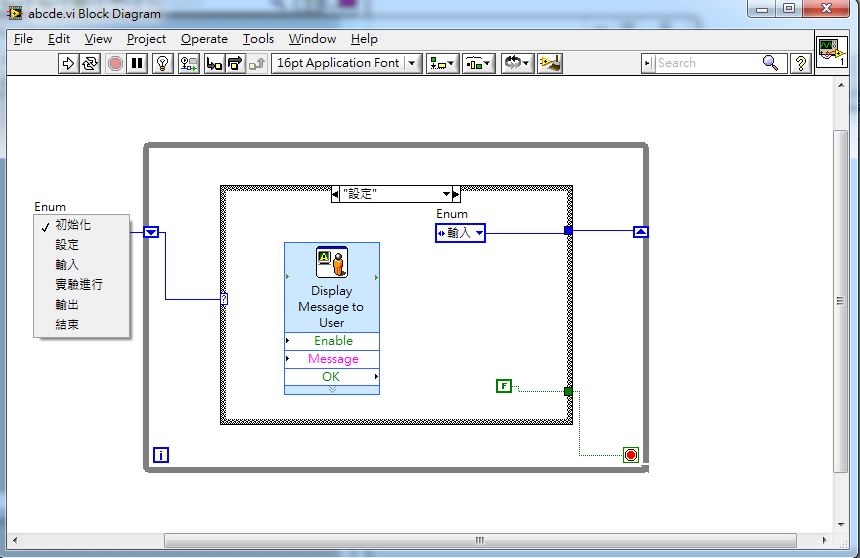Open the Window menu
Image resolution: width=860 pixels, height=558 pixels.
(x=312, y=39)
